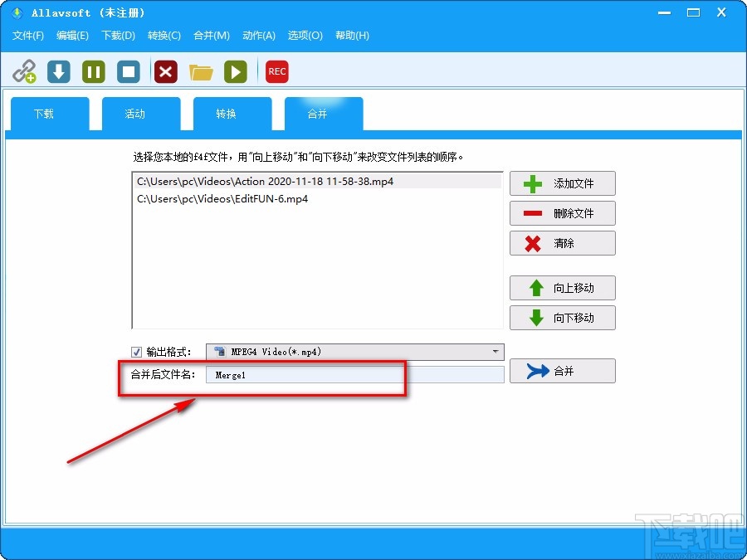
Task: Click the red REC record icon
Action: click(276, 71)
